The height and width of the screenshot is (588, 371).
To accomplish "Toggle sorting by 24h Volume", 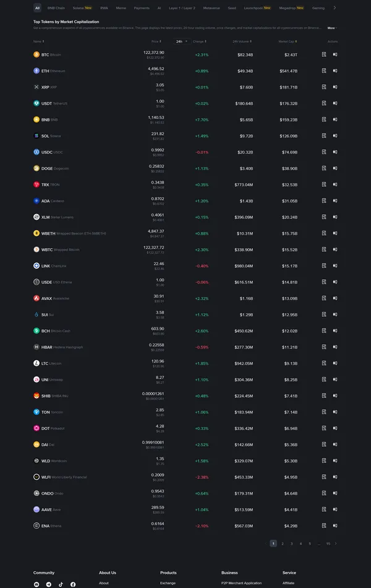I will (252, 40).
